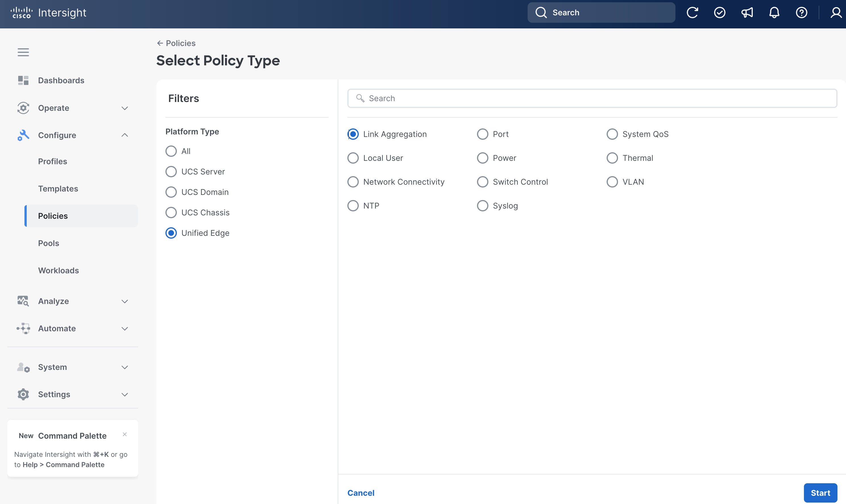
Task: Click the Configure wrench icon
Action: coord(23,135)
